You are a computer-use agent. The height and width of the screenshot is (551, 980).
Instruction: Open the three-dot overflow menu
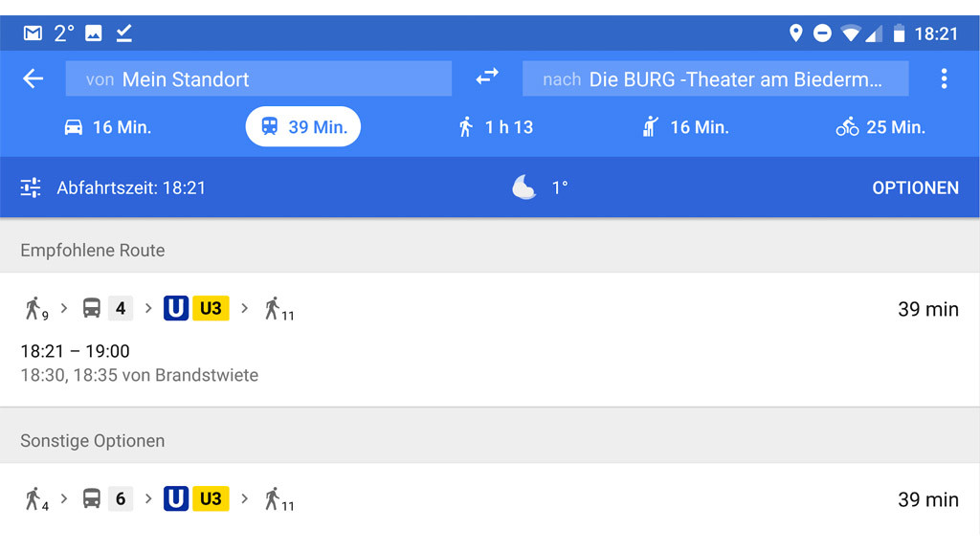pyautogui.click(x=944, y=78)
